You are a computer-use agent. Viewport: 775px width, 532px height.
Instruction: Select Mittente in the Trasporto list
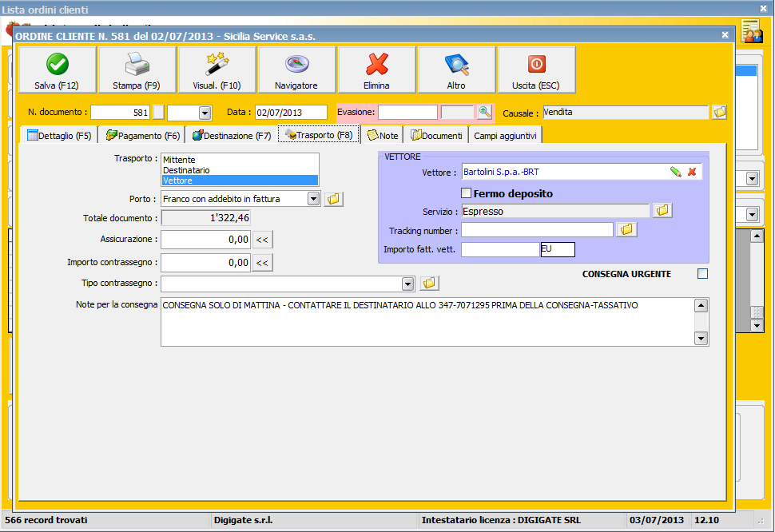(x=240, y=160)
